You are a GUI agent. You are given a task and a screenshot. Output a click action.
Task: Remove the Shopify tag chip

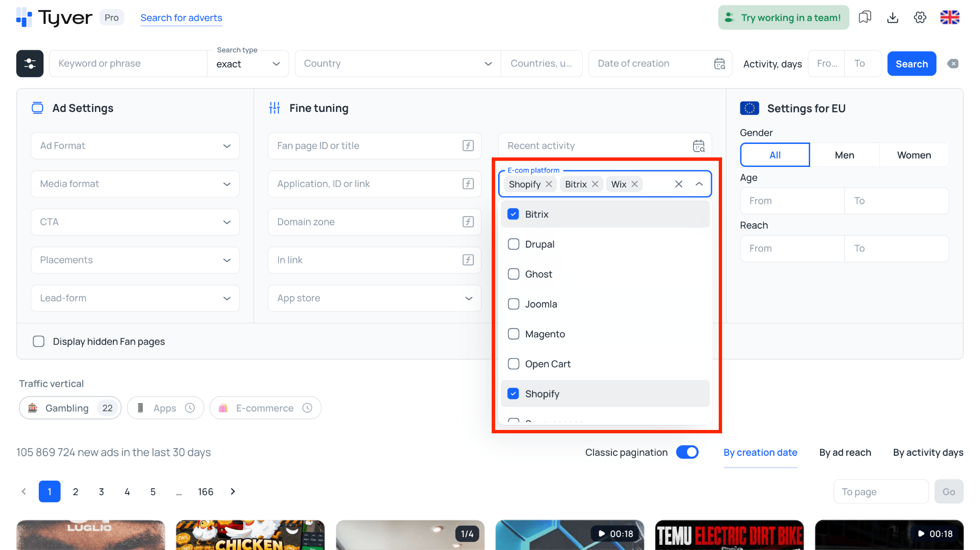point(549,184)
